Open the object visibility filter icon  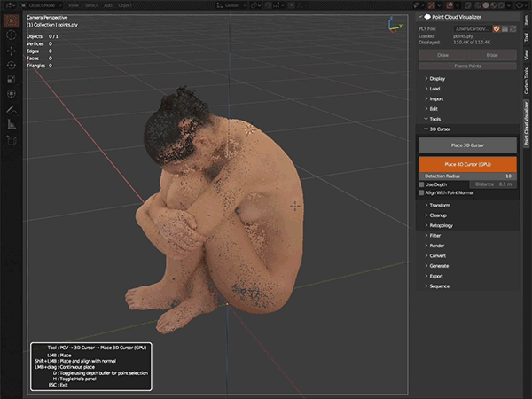coord(419,5)
